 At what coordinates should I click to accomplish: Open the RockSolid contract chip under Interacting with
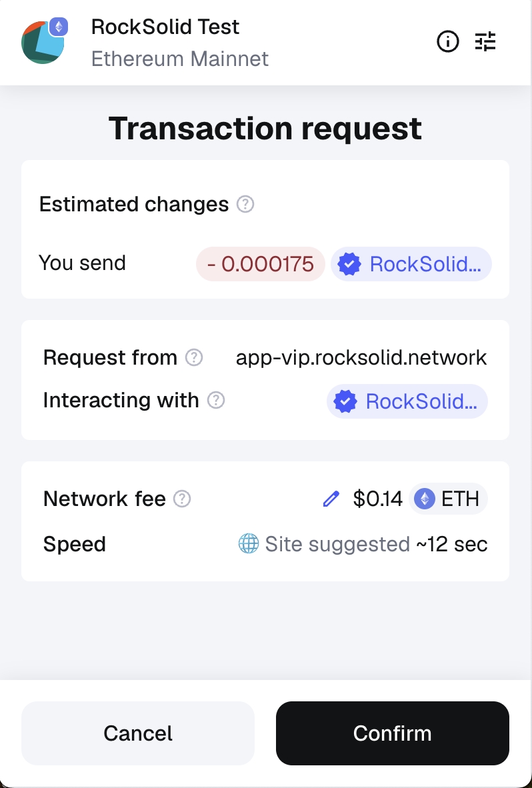coord(407,401)
